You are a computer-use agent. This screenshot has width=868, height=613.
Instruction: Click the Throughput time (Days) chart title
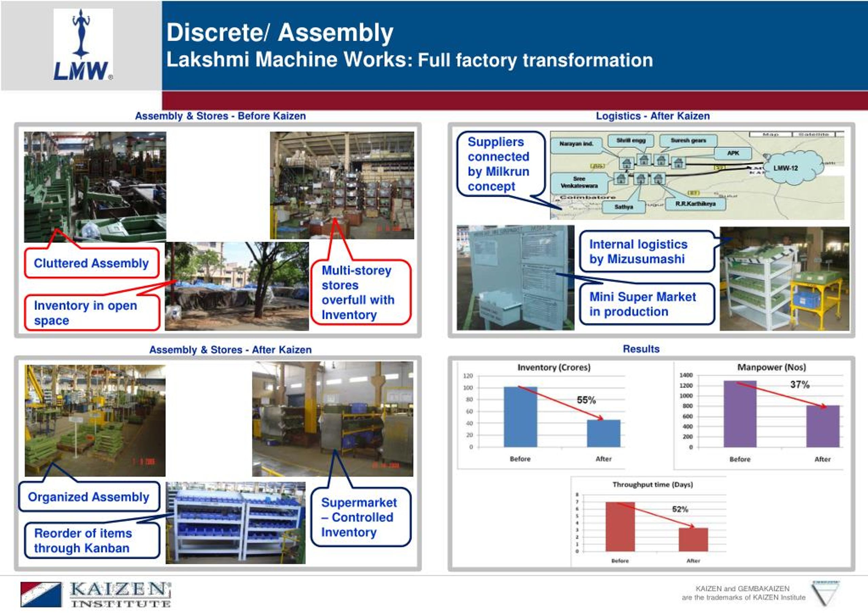[x=652, y=485]
